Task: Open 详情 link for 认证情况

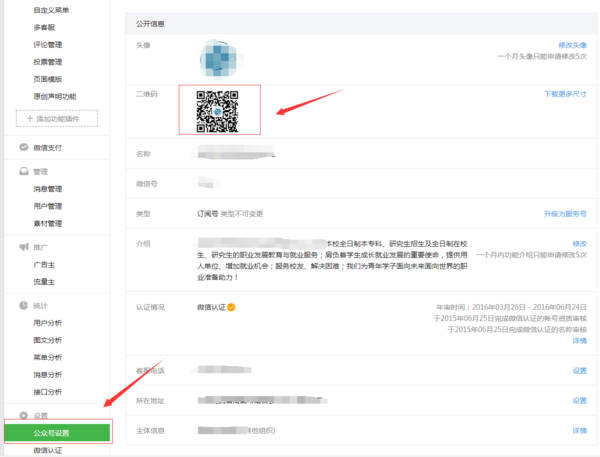Action: click(x=579, y=341)
